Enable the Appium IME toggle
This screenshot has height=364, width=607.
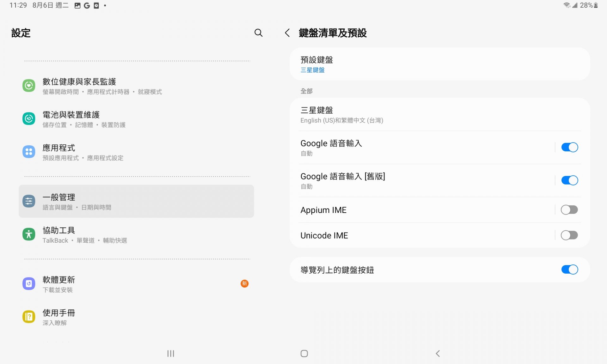click(569, 210)
